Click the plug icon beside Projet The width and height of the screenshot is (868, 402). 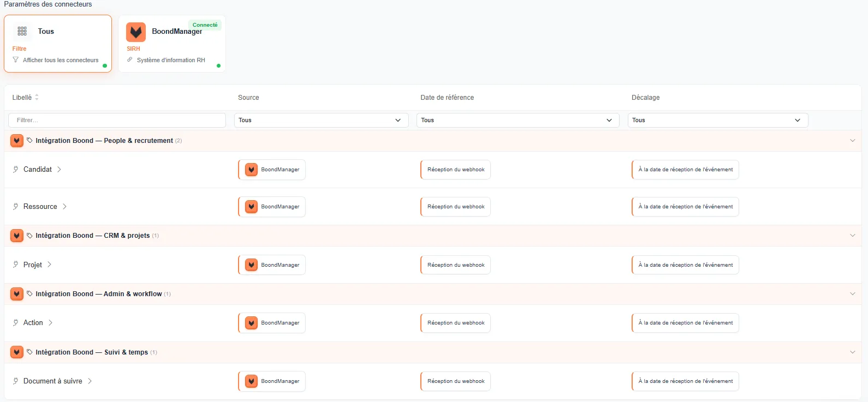click(x=16, y=265)
